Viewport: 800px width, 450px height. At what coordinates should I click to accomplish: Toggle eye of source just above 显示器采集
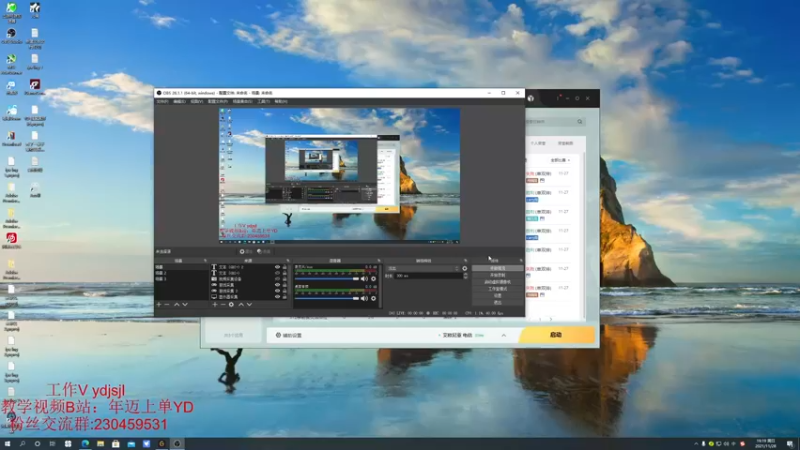pos(278,291)
